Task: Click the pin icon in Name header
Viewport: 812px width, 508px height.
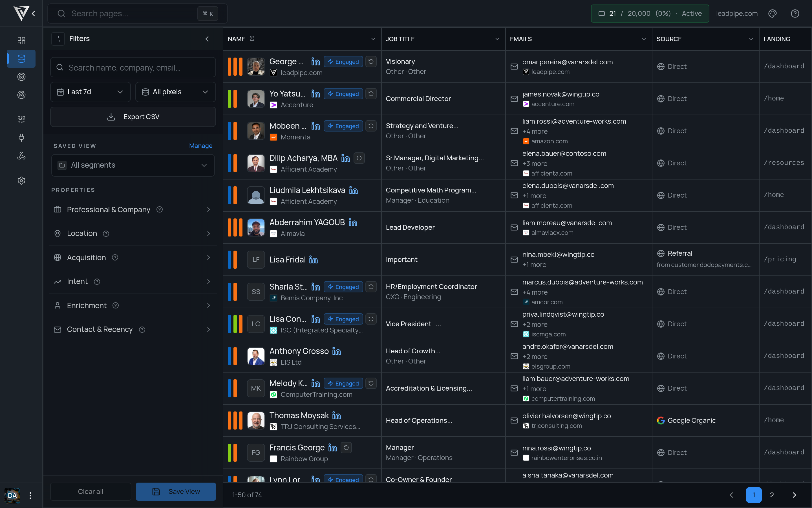Action: [252, 39]
